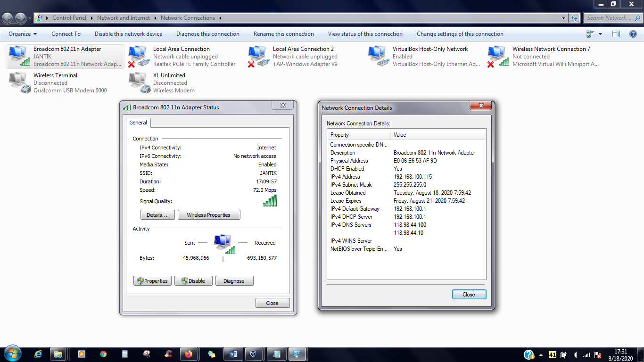Select the Broadcom 802.11n Adapter connection icon
The image size is (644, 362).
[19, 56]
